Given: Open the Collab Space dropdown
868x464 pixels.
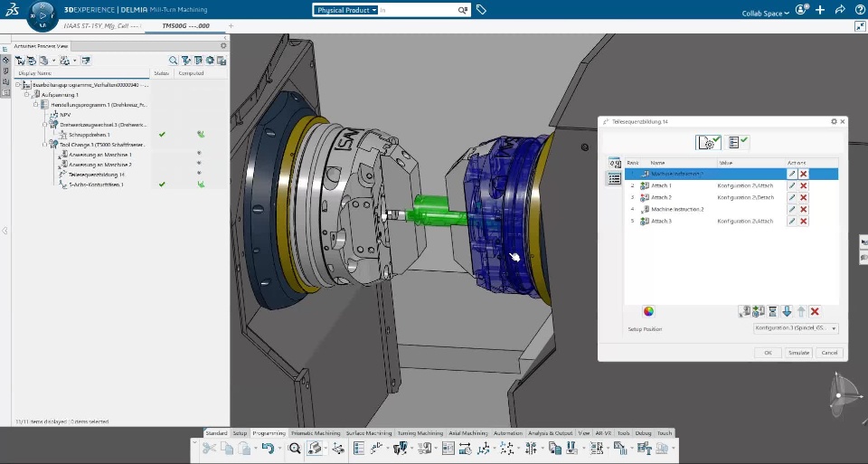Looking at the screenshot, I should tap(765, 13).
